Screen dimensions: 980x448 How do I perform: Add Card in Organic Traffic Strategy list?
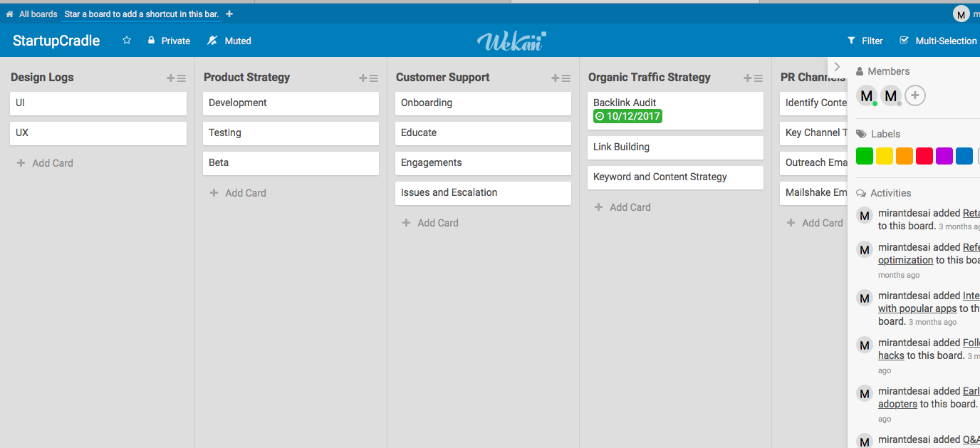point(622,207)
